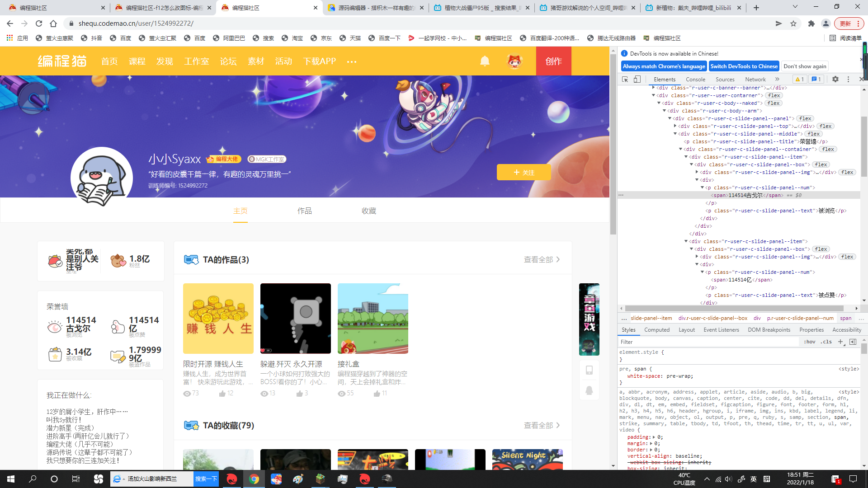868x488 pixels.
Task: Click the page's vertical scrollbar
Action: [613, 145]
